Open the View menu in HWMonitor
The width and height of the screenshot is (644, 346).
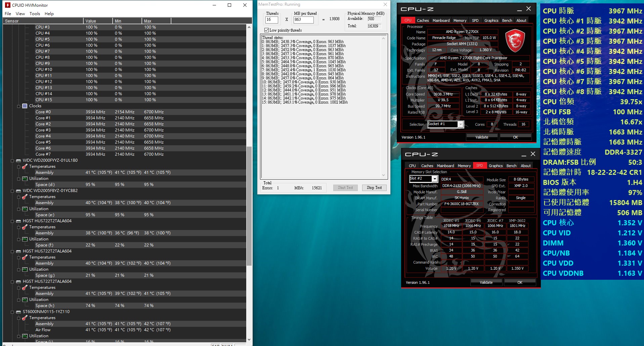(20, 14)
